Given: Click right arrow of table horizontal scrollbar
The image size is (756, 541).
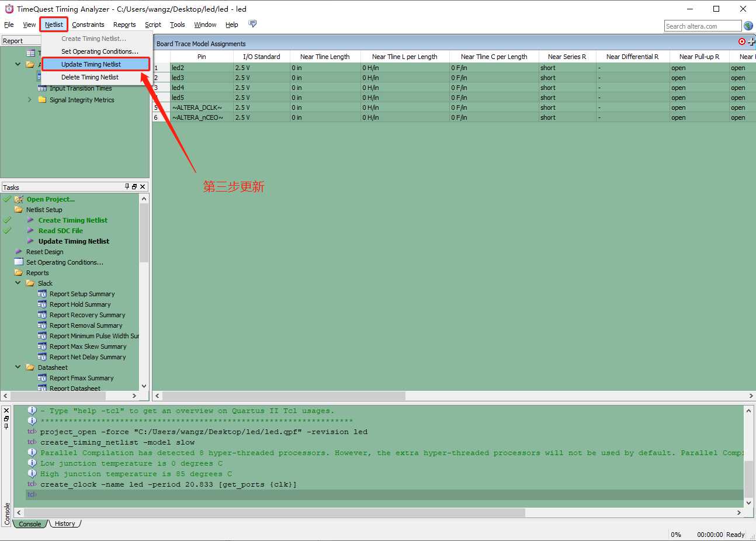Looking at the screenshot, I should click(751, 396).
